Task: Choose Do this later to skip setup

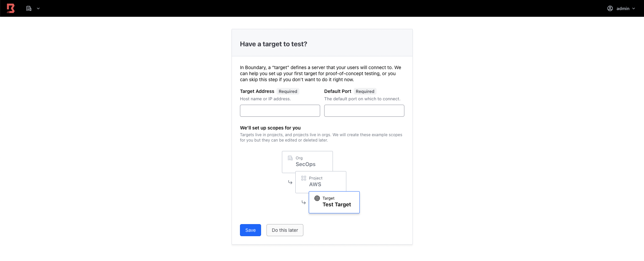Action: coord(285,230)
